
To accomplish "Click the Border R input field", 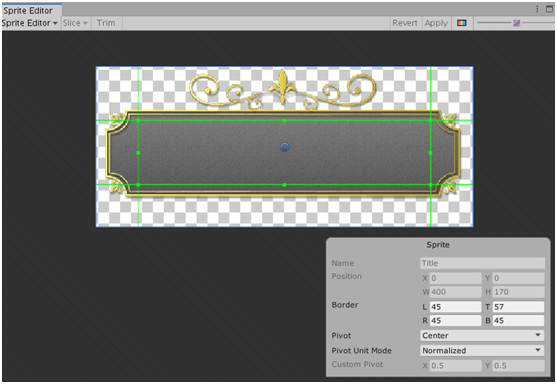I will [x=455, y=320].
